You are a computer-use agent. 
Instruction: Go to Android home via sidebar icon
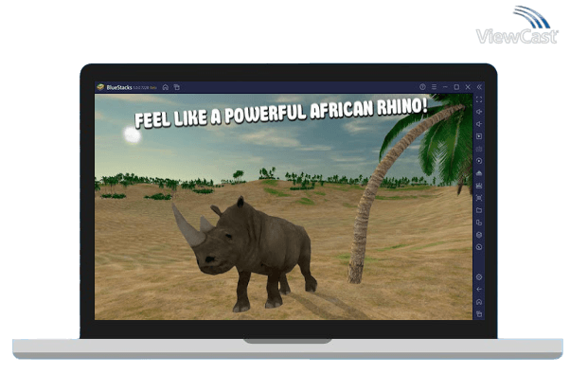479,302
